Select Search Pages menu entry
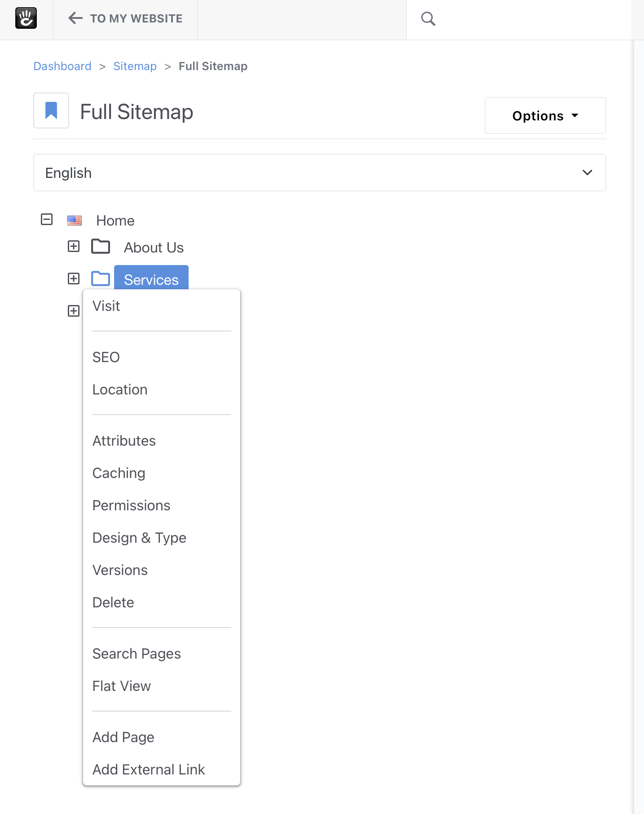 [x=137, y=654]
